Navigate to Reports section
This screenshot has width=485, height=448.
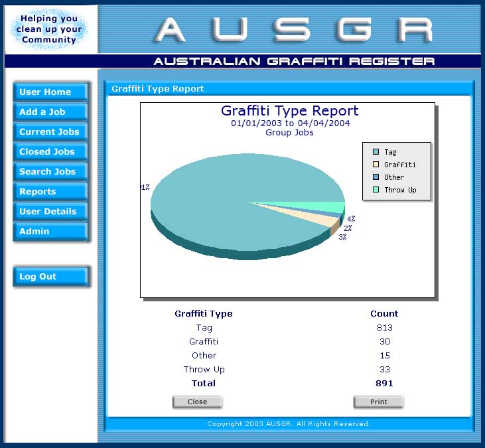pos(50,192)
